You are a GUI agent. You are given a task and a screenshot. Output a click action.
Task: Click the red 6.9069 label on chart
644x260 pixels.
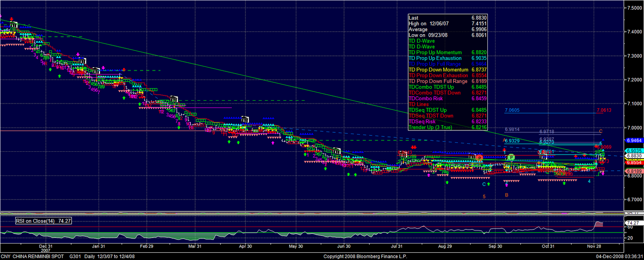click(605, 147)
